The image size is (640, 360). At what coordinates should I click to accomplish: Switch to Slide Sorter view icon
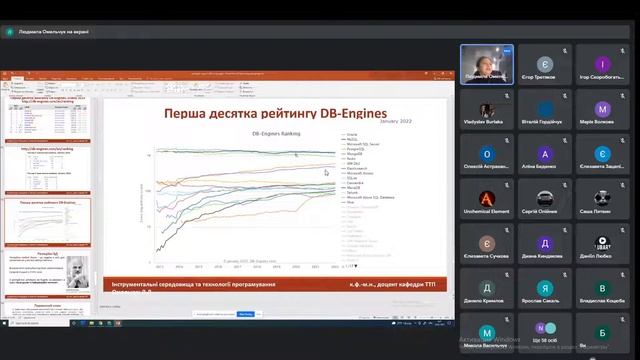(x=402, y=318)
